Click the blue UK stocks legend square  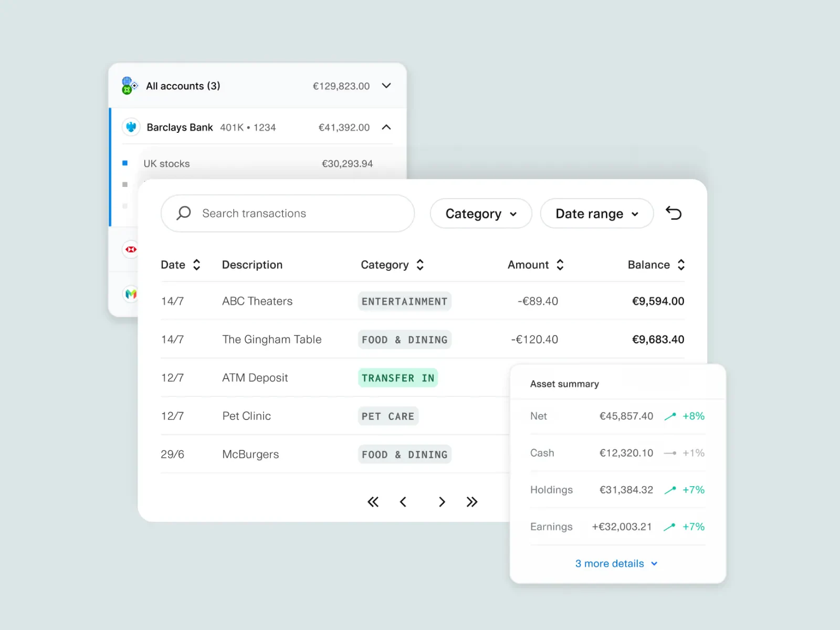(125, 163)
